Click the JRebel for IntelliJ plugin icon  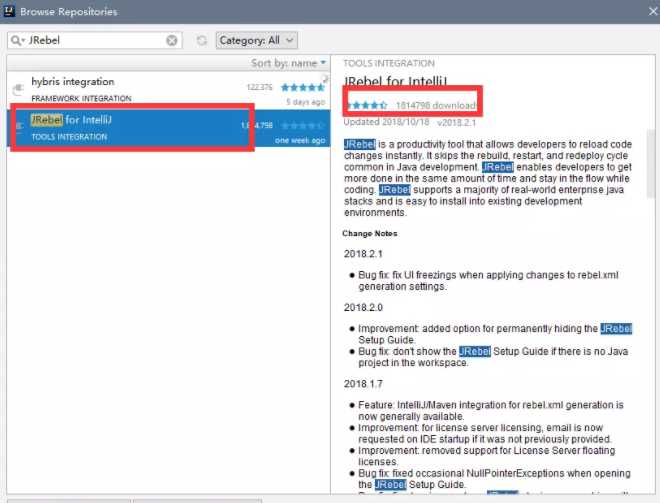19,126
